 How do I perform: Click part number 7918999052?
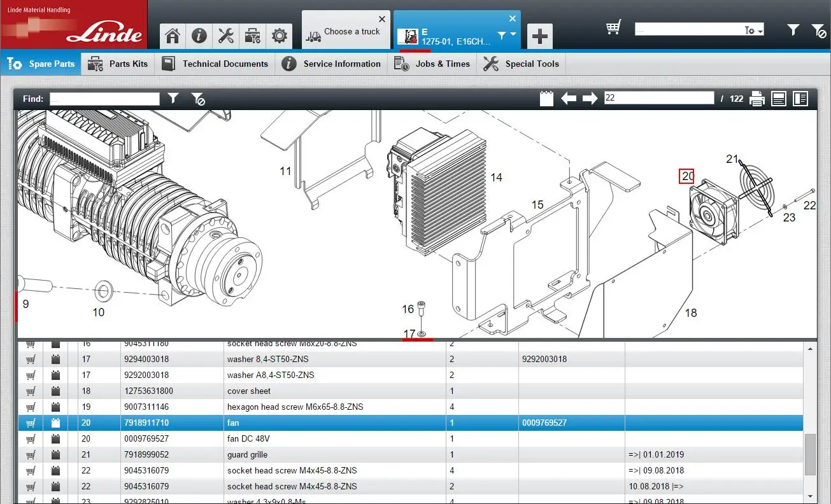click(147, 455)
